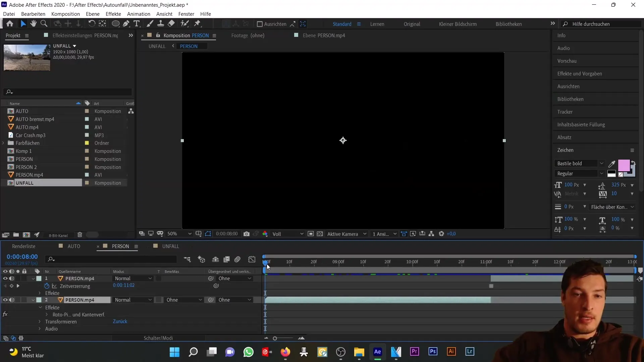Click Schalter/Modi toggle button
The image size is (644, 362).
click(x=158, y=338)
